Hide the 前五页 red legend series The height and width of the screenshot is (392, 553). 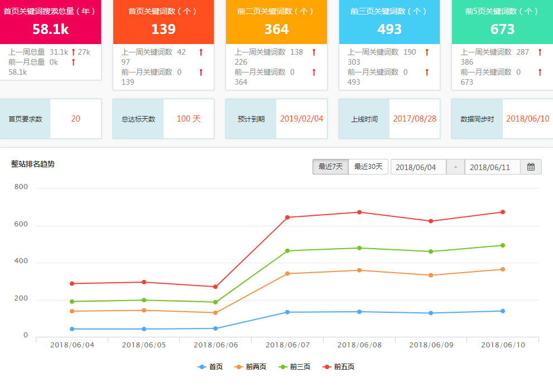[339, 367]
